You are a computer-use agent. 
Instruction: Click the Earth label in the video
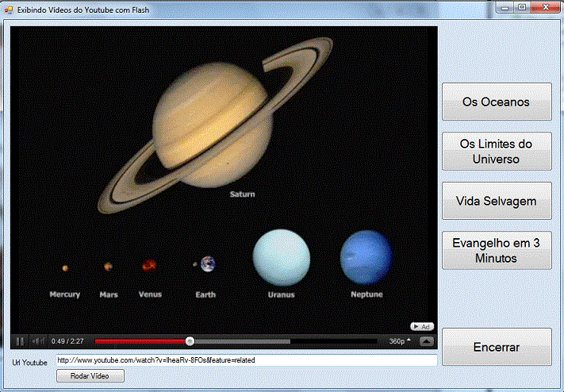click(x=205, y=294)
